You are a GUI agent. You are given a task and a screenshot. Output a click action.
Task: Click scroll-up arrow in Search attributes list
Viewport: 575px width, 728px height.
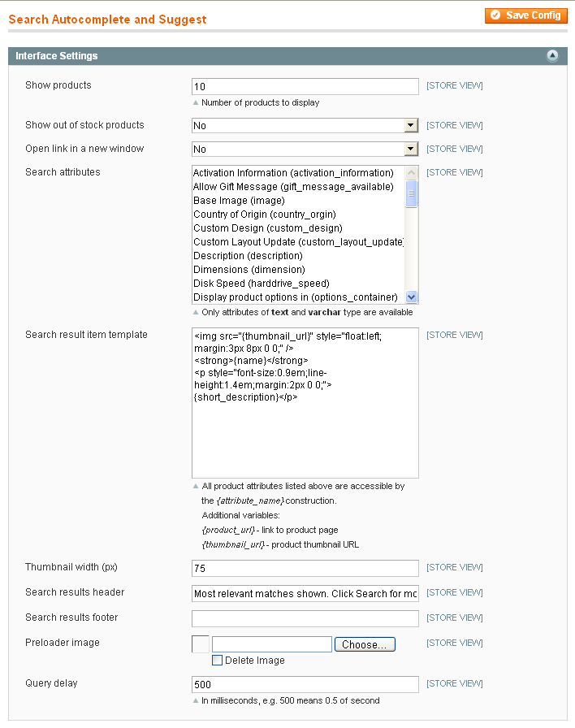(x=411, y=173)
